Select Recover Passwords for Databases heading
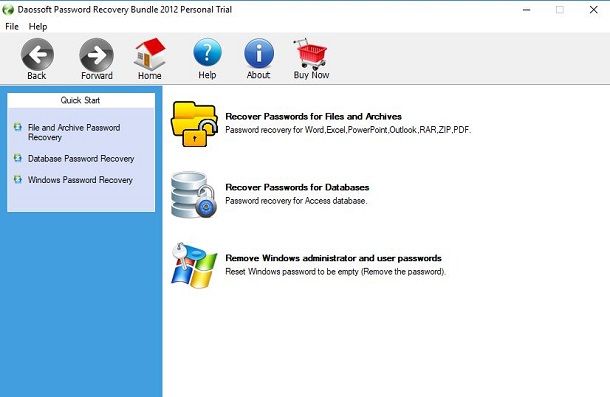Screen dimensions: 610x397 pyautogui.click(x=297, y=187)
